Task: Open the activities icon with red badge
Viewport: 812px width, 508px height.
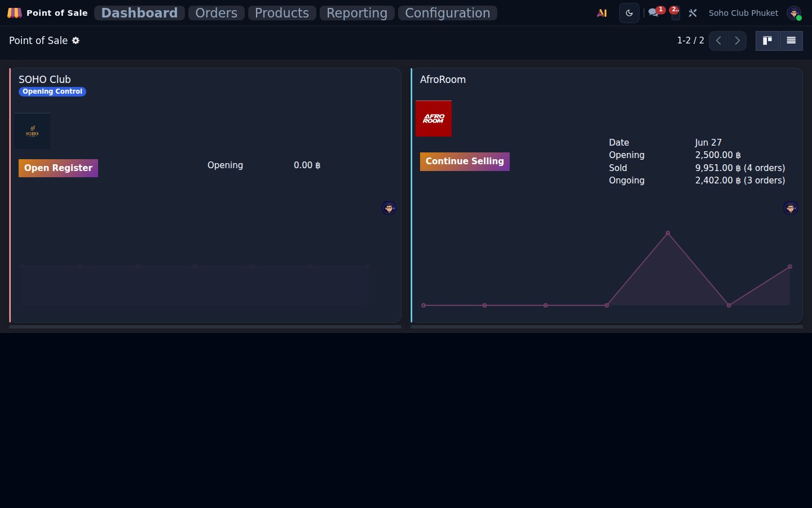Action: (675, 12)
